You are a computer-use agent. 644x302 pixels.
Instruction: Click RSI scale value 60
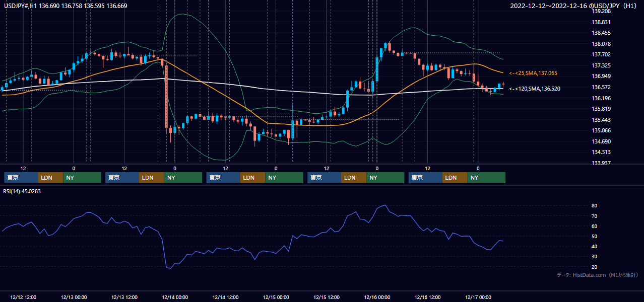pyautogui.click(x=595, y=226)
